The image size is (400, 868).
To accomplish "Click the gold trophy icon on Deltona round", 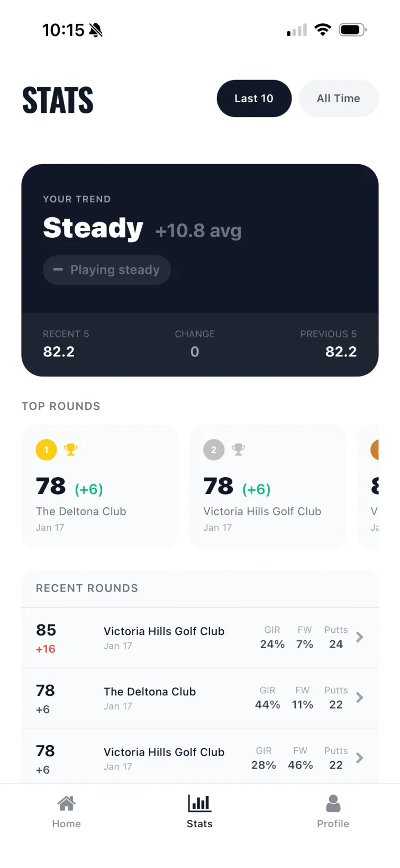I will pyautogui.click(x=71, y=449).
